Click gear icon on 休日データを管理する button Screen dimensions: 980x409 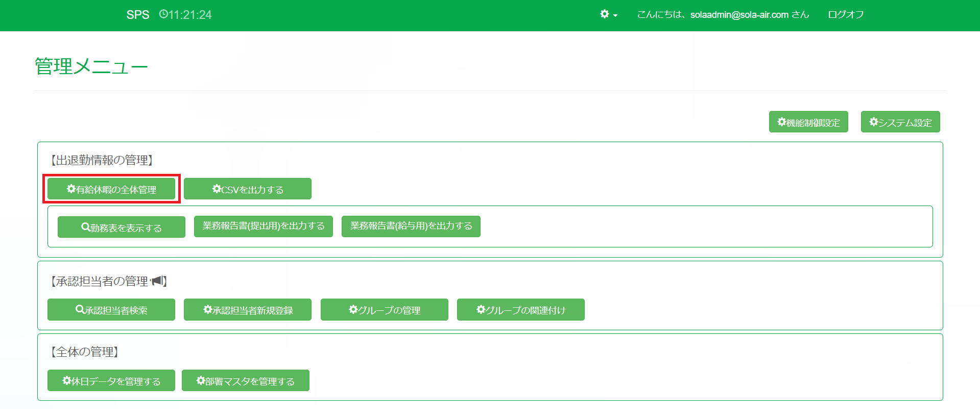click(x=67, y=380)
